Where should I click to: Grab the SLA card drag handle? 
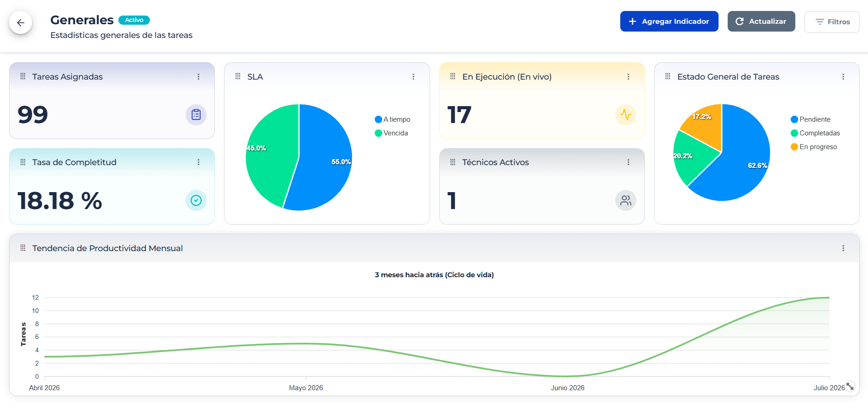point(238,76)
